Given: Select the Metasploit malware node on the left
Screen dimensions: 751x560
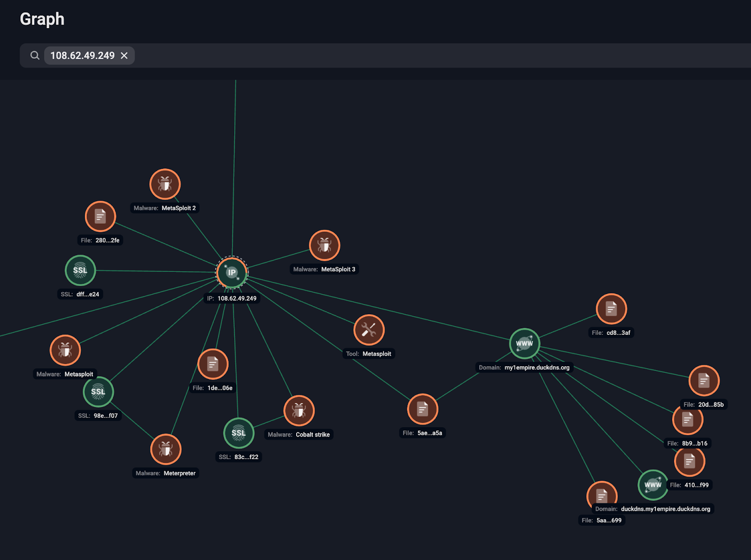Looking at the screenshot, I should pyautogui.click(x=66, y=350).
